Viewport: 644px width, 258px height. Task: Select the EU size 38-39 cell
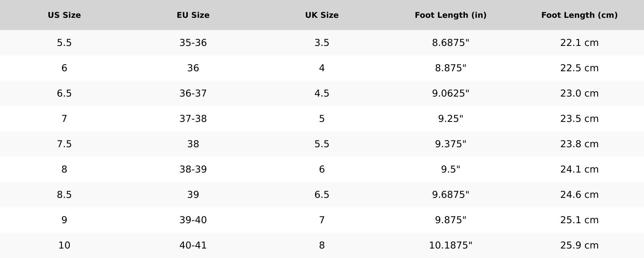click(193, 169)
